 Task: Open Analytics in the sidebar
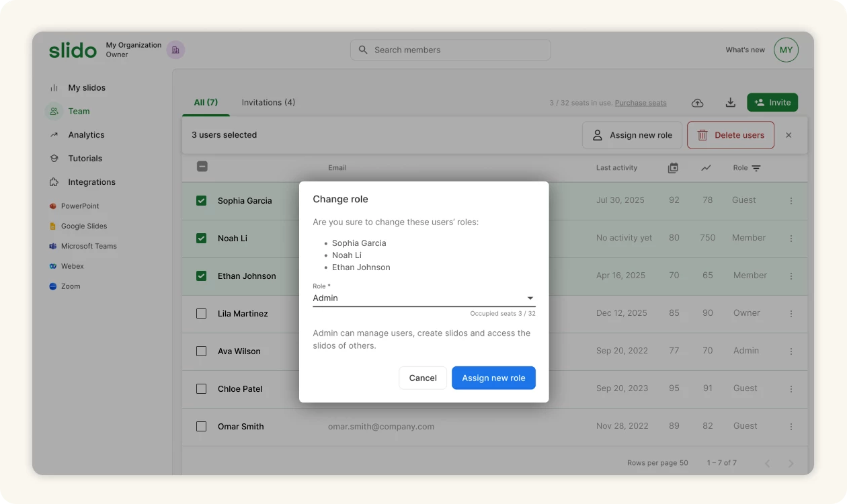(86, 135)
